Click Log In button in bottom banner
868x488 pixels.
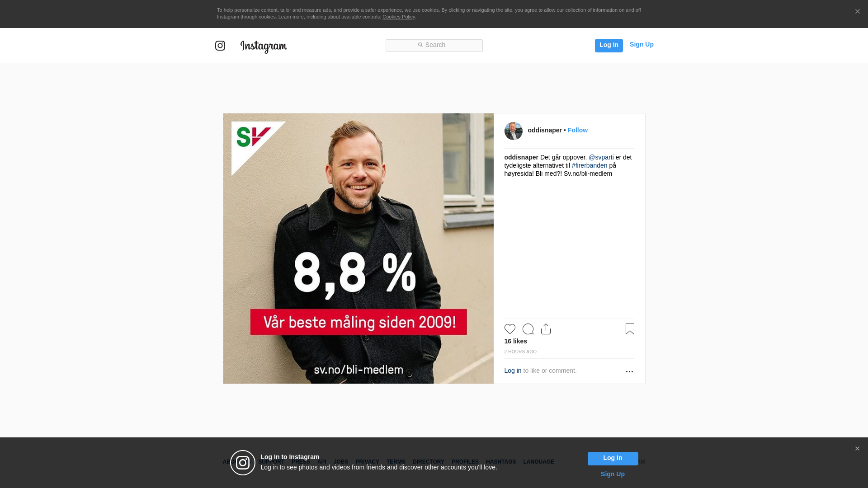point(613,458)
